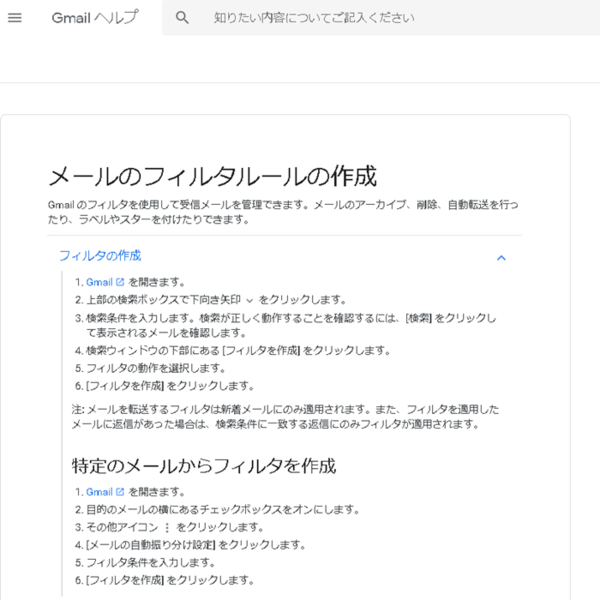Click the フィルタの作成 section heading

(100, 256)
